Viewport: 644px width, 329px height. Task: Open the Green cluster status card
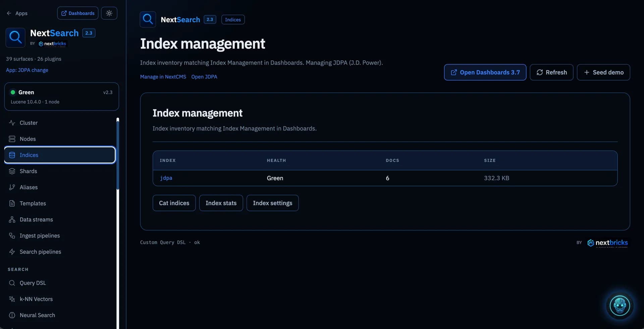pos(62,97)
